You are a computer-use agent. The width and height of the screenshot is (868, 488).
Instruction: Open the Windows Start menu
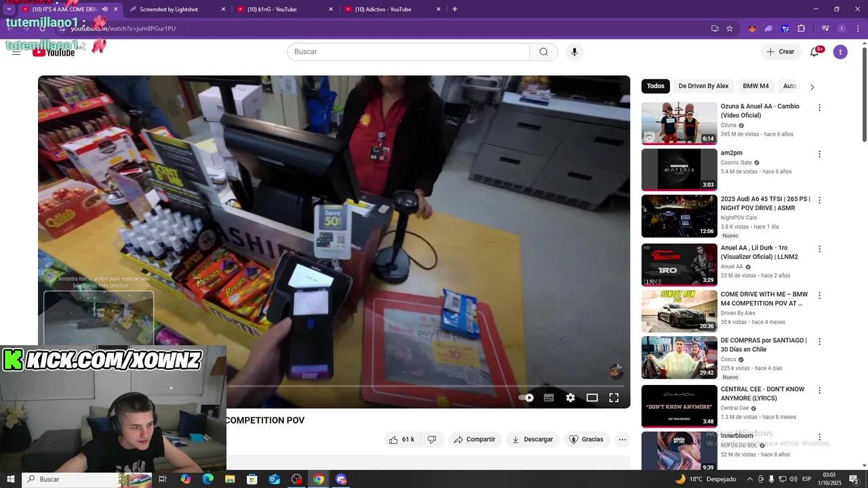click(10, 479)
